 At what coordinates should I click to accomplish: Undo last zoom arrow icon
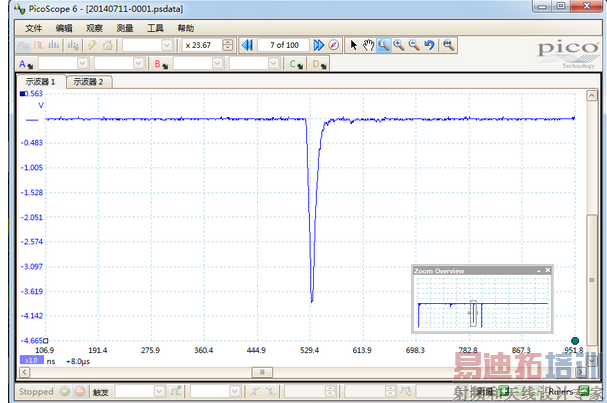pyautogui.click(x=429, y=45)
